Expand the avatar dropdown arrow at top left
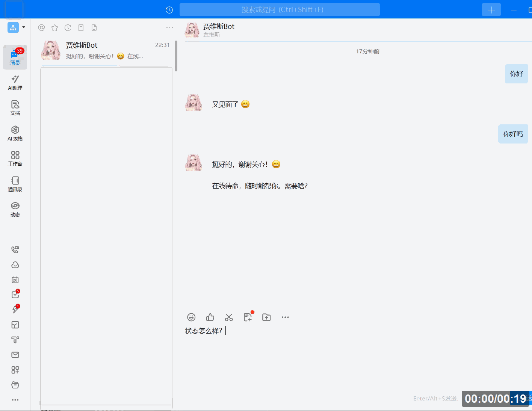Screen dimensions: 532x411 tap(23, 27)
